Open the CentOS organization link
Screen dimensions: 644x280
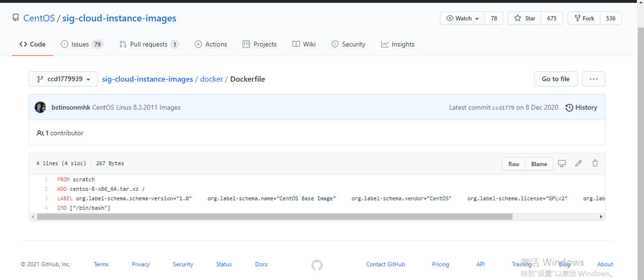pos(39,18)
